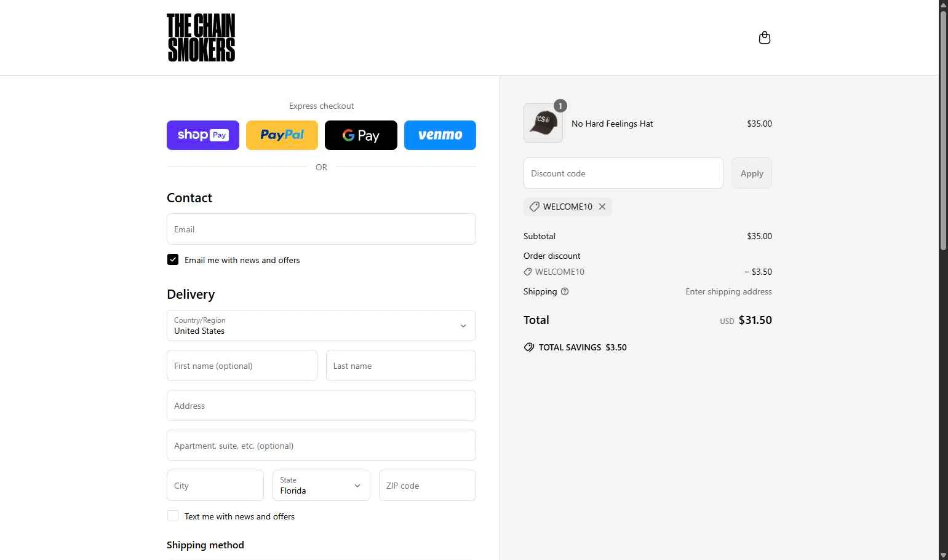Click the '– $3.50' discount amount
This screenshot has width=948, height=560.
pos(758,272)
